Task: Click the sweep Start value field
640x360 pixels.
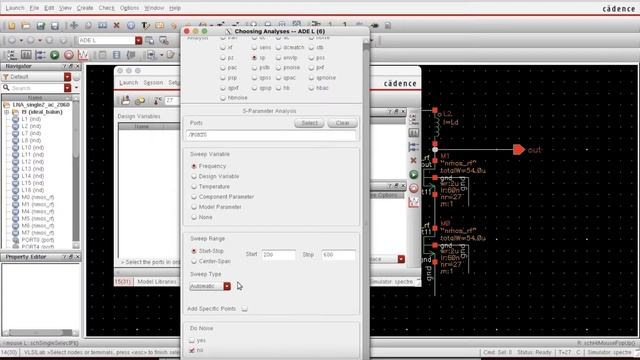Action: coord(278,255)
